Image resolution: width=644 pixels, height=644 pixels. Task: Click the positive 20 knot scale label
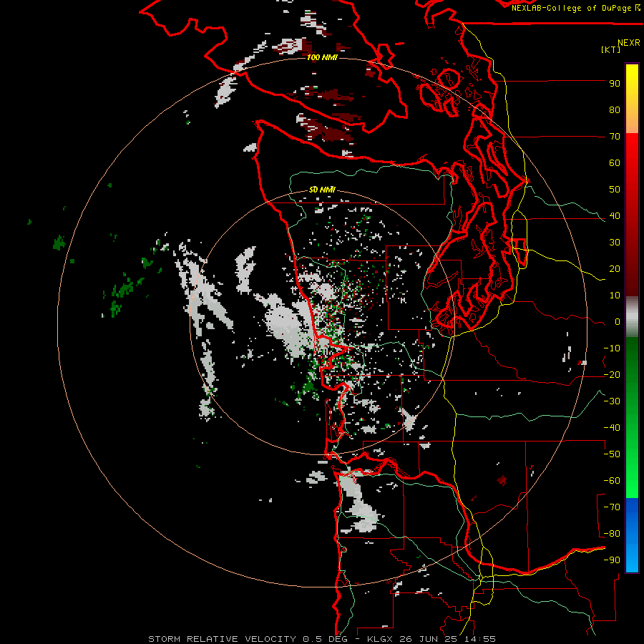(615, 268)
